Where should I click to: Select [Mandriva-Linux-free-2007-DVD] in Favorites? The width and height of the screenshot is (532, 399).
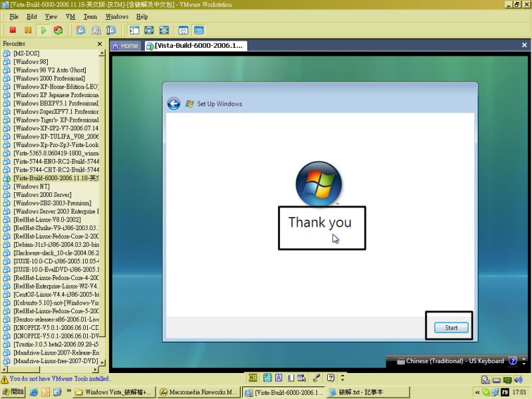(55, 361)
